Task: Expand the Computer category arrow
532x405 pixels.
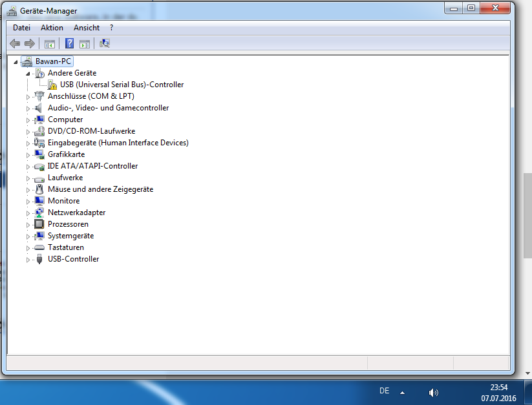Action: [x=28, y=120]
